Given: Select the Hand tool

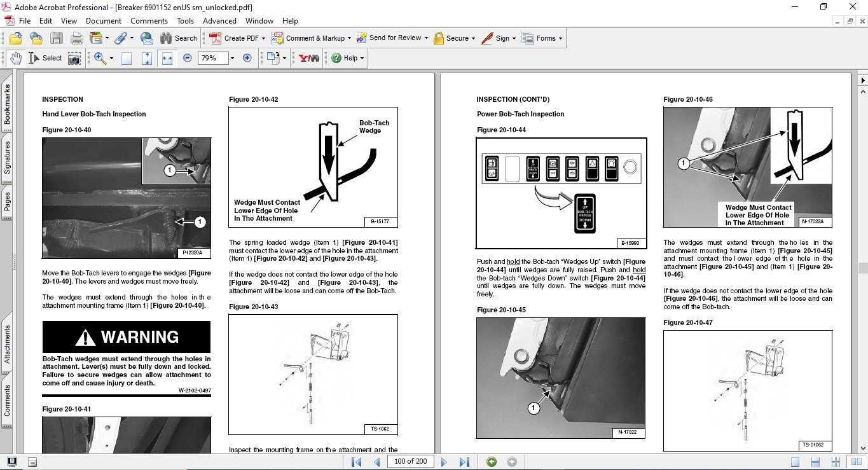Looking at the screenshot, I should (15, 58).
